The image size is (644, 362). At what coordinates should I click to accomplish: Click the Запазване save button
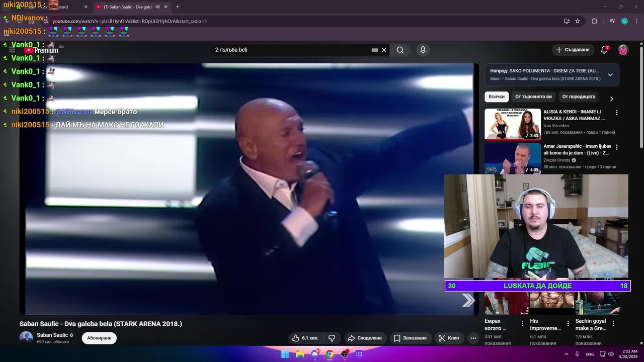[x=410, y=338]
